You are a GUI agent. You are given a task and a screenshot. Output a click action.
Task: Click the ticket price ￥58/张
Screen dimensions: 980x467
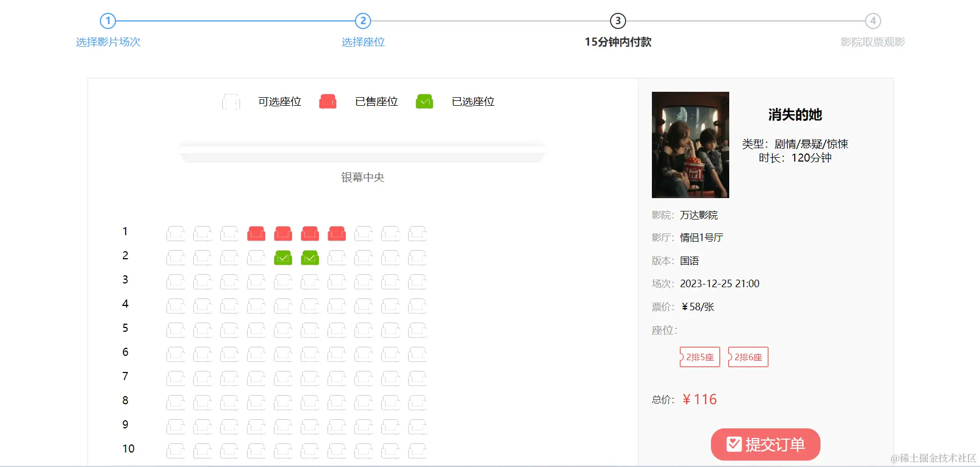pyautogui.click(x=698, y=307)
